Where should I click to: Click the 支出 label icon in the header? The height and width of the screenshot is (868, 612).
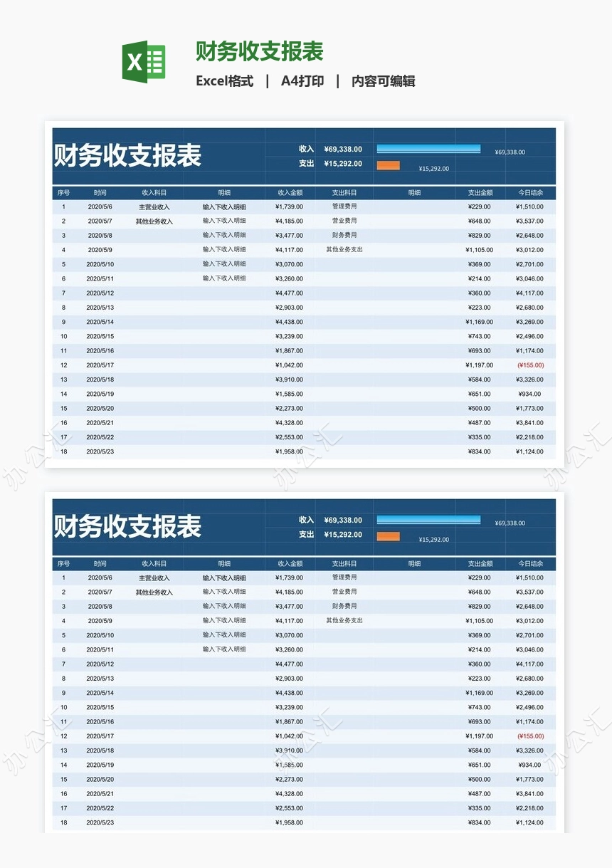point(305,164)
